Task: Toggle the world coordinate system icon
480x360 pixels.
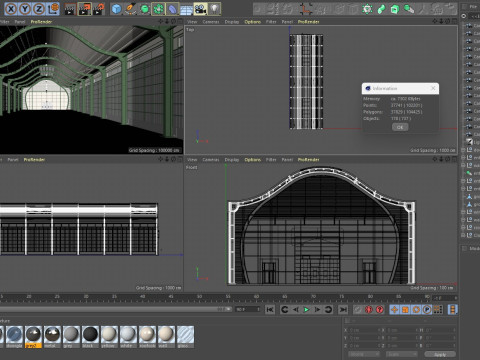Action: [x=53, y=9]
